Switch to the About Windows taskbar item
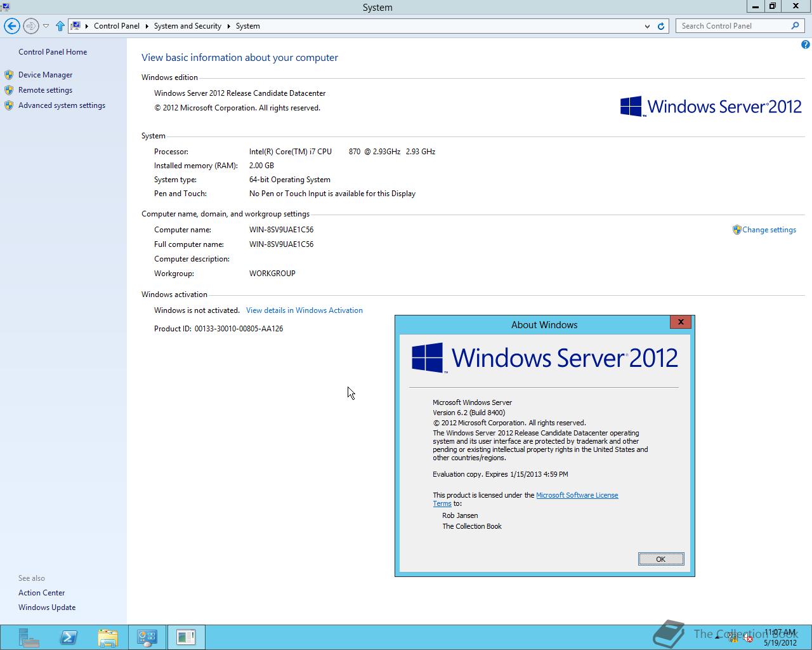Image resolution: width=812 pixels, height=650 pixels. (x=187, y=637)
